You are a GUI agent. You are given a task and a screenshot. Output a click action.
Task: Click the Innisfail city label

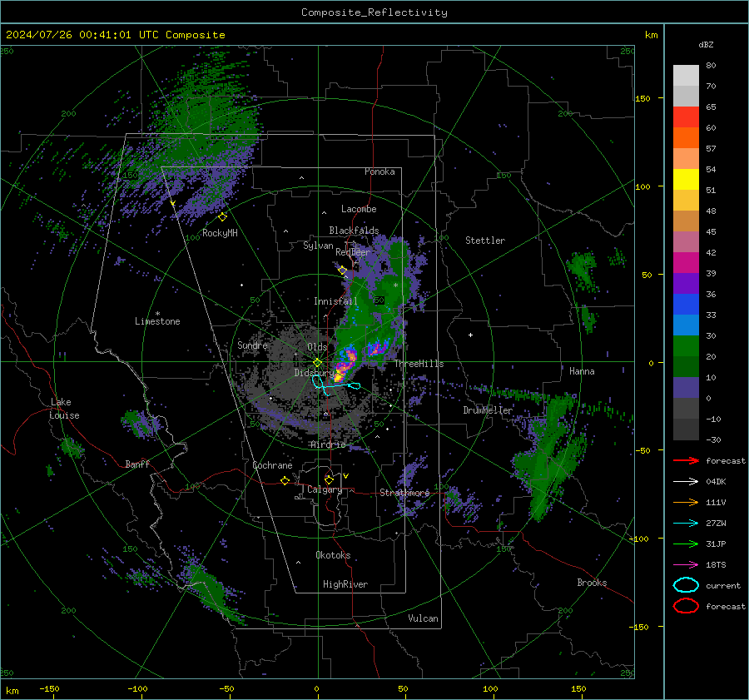click(336, 301)
